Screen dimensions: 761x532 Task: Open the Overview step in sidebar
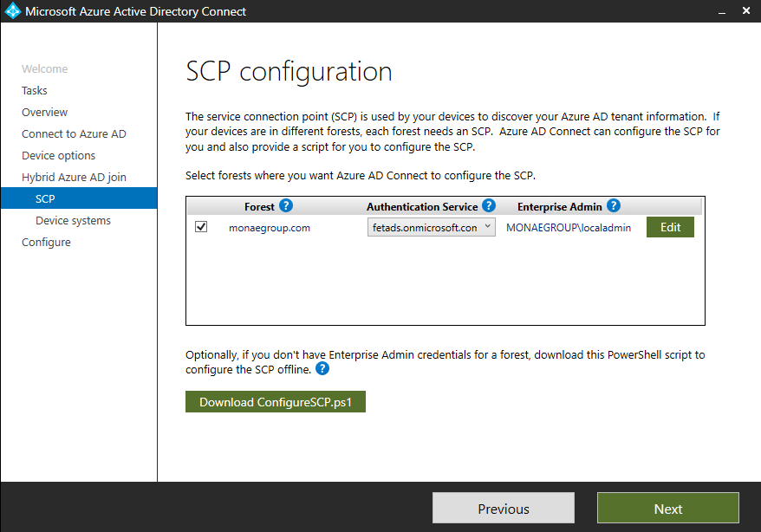click(45, 112)
